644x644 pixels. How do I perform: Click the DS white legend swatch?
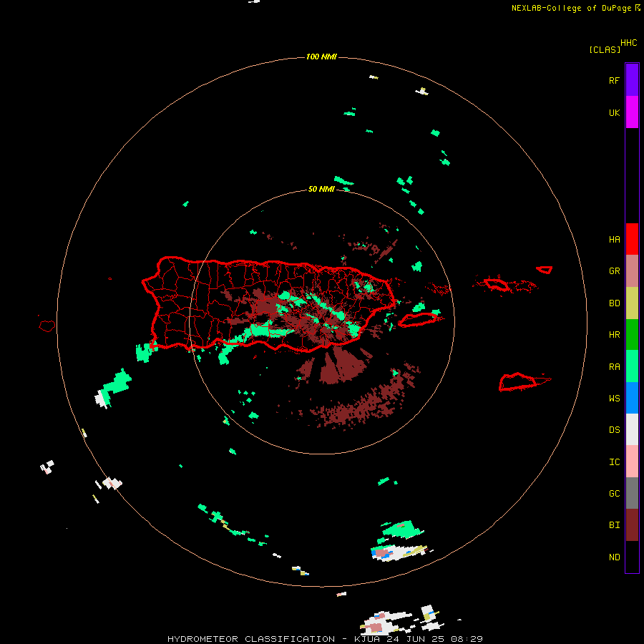point(632,429)
